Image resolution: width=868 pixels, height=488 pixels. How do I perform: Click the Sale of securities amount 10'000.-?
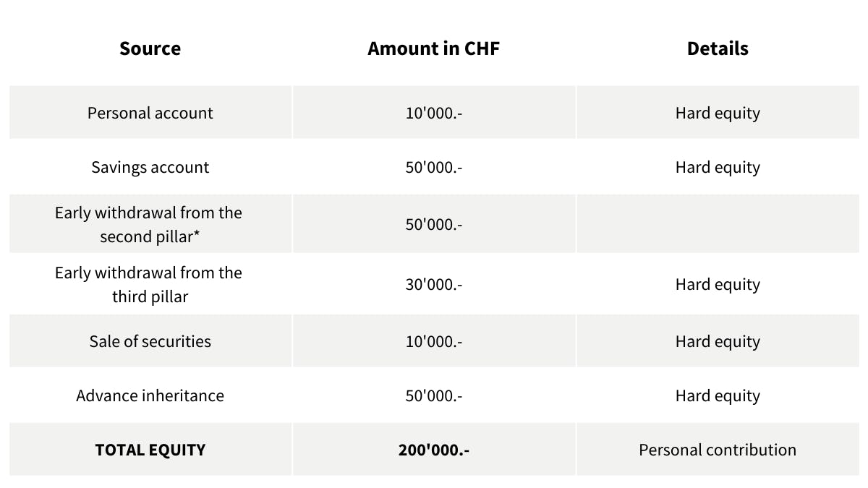[x=433, y=341]
